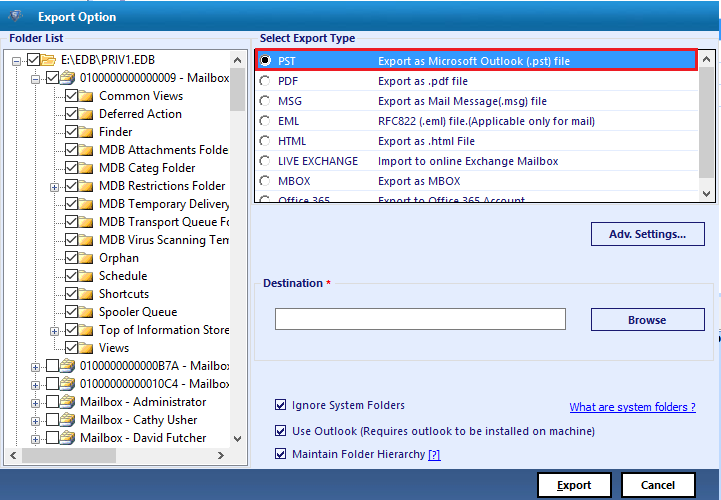Screen dimensions: 721x500
Task: Click the Mailbox - Cathy Usher icon
Action: 67,420
